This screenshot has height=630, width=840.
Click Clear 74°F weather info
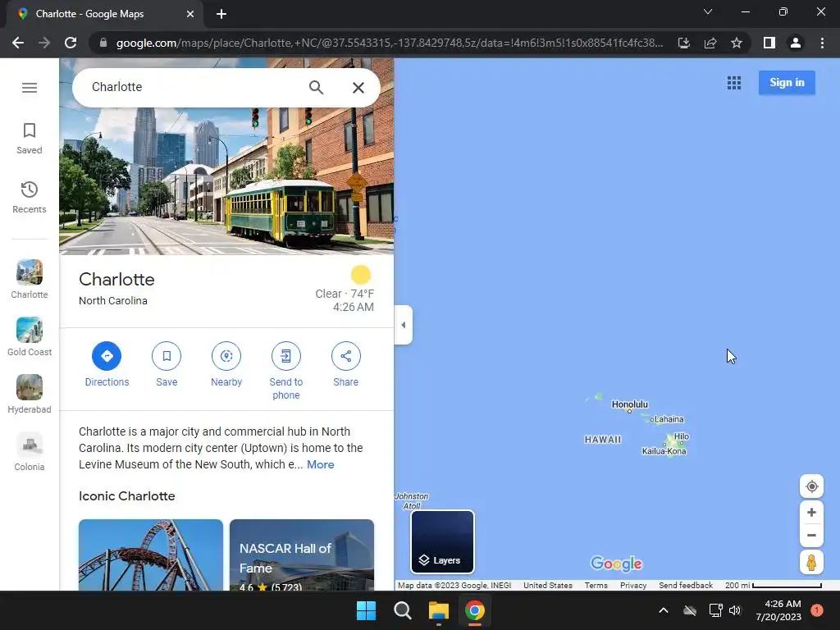pos(345,294)
